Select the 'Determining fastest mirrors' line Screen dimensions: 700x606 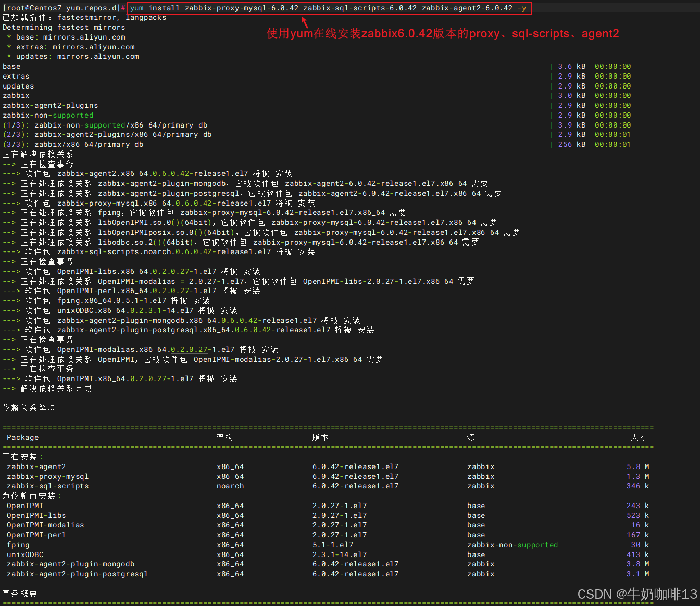pos(64,28)
